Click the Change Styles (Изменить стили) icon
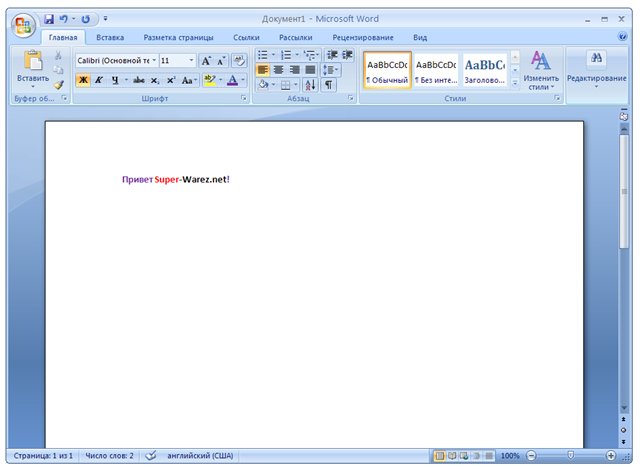 (541, 68)
